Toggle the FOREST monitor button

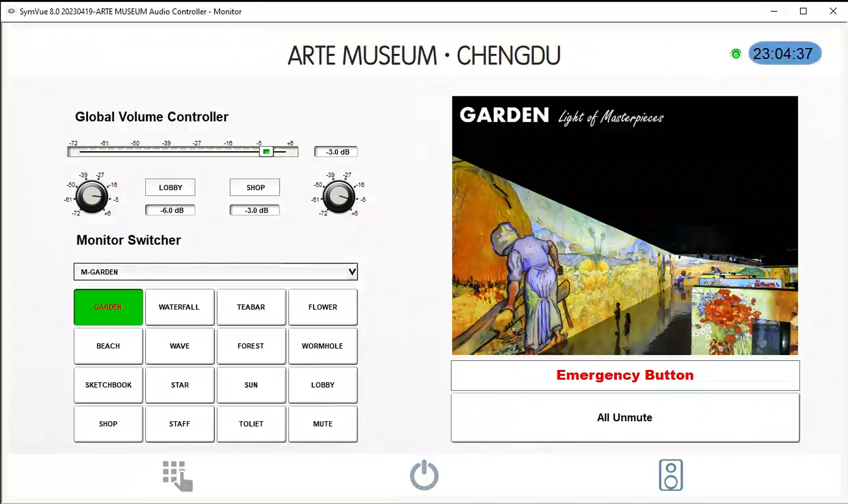(x=251, y=346)
